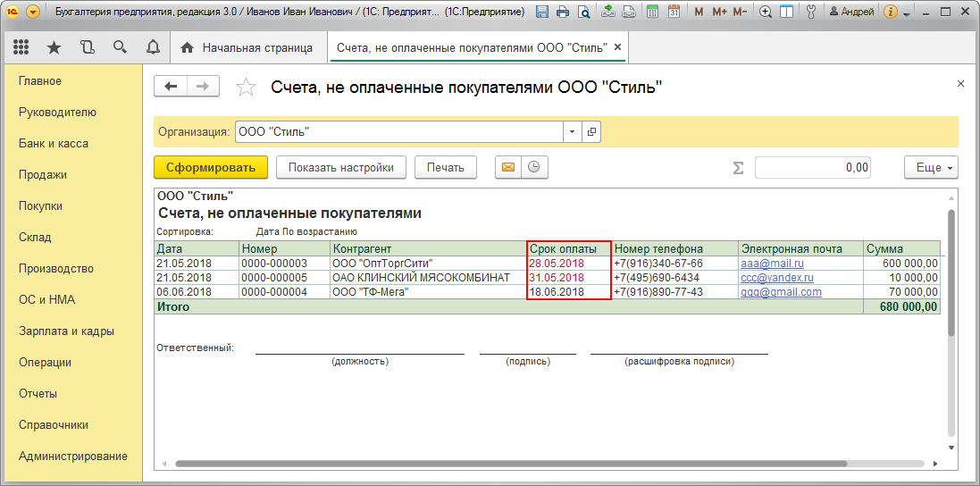Open the sections menu grid icon
This screenshot has height=486, width=980.
point(21,47)
